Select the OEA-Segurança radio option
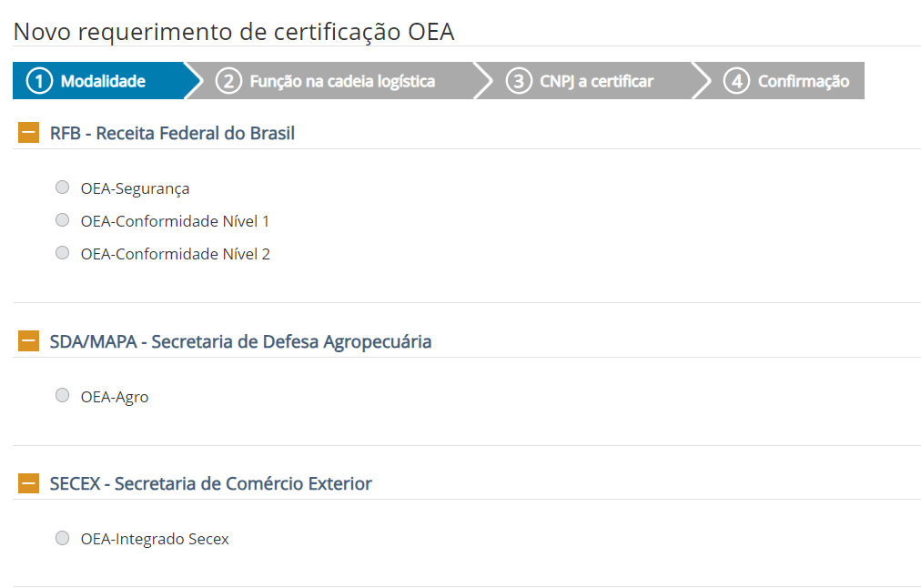921x588 pixels. click(x=62, y=188)
